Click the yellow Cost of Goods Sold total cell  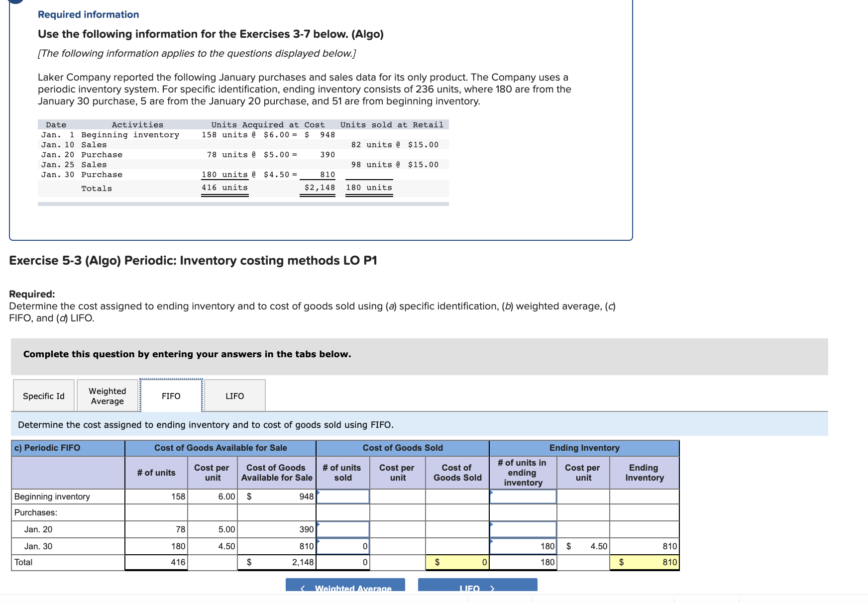click(457, 562)
